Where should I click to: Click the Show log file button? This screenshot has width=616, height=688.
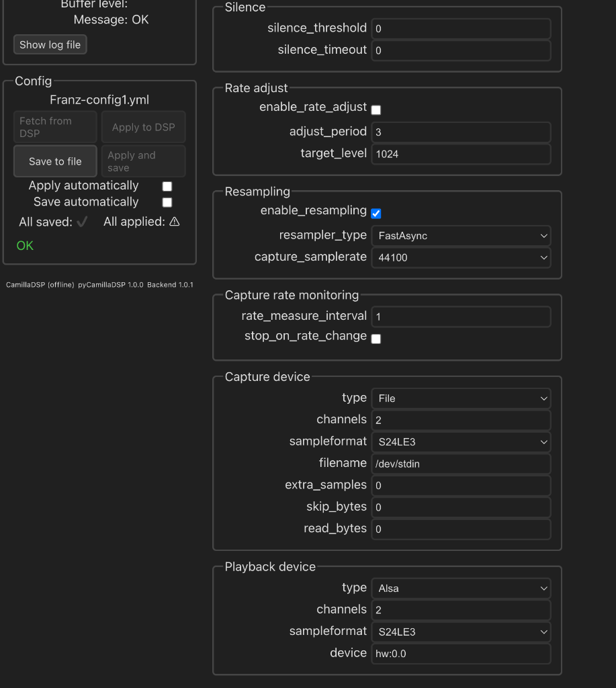pyautogui.click(x=50, y=45)
